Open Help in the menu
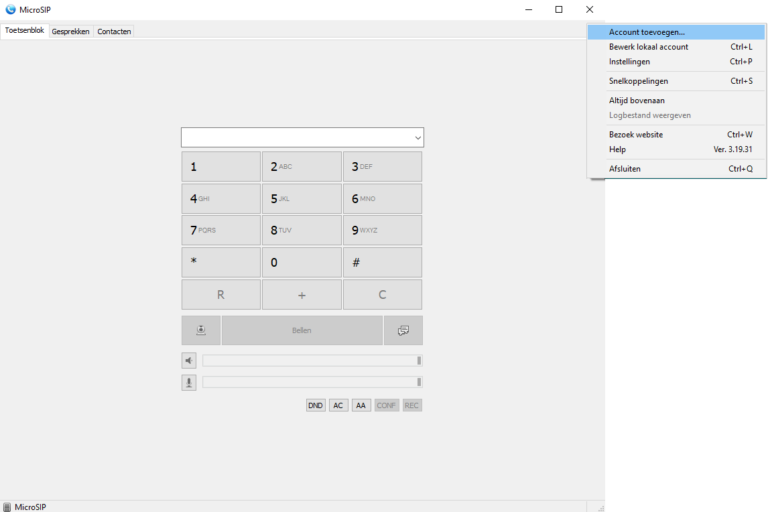Screen dimensions: 768x512 676,149
